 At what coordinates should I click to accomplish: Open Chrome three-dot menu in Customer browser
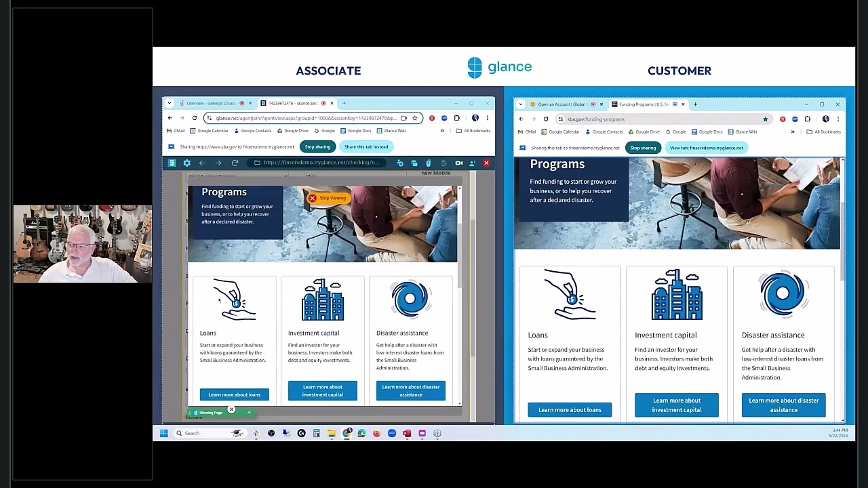[838, 119]
